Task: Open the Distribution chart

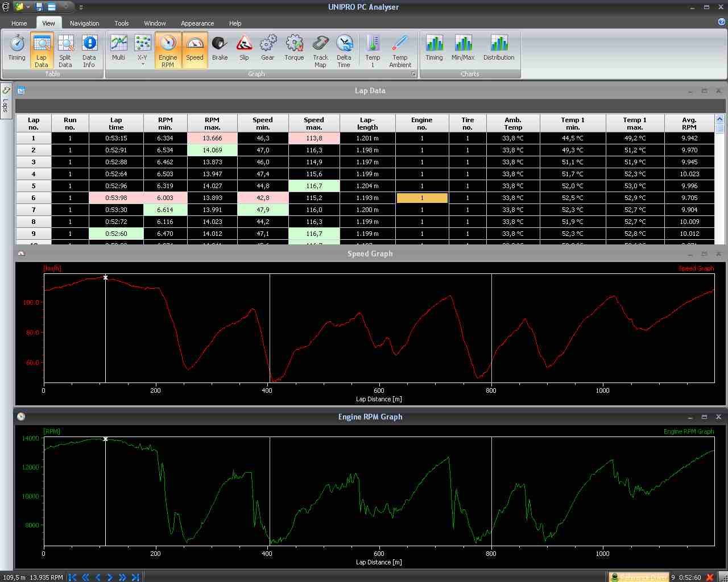Action: (499, 49)
